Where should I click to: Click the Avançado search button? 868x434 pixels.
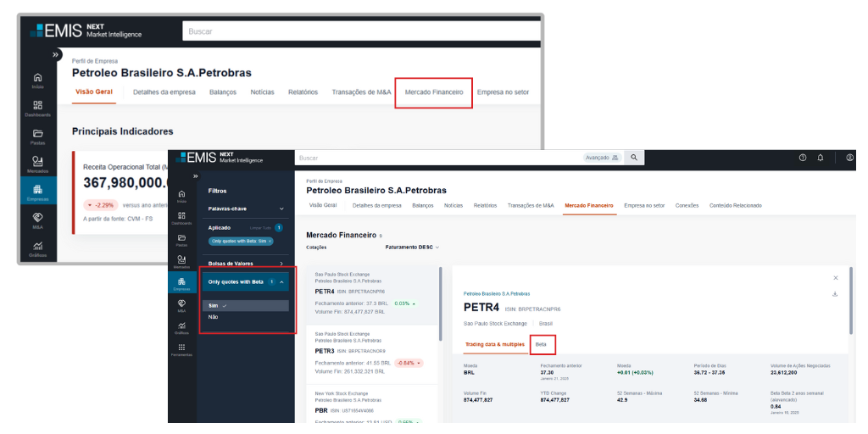603,158
